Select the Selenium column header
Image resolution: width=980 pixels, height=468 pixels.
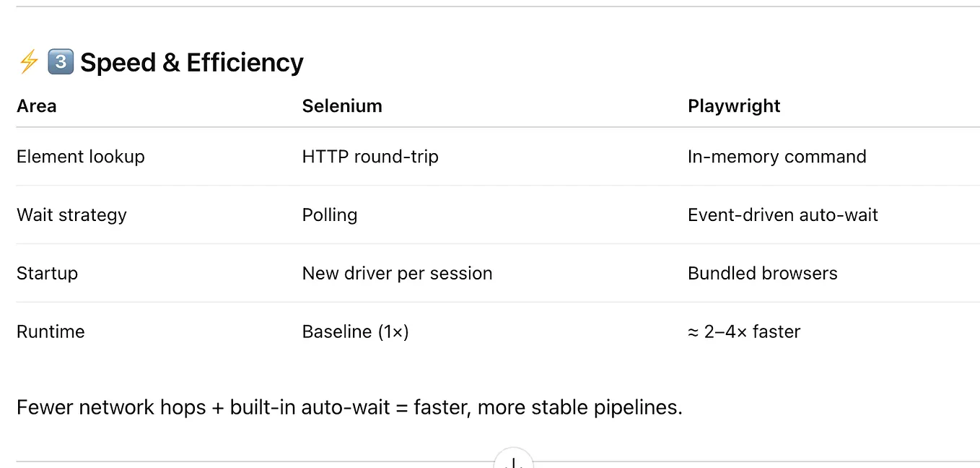342,106
